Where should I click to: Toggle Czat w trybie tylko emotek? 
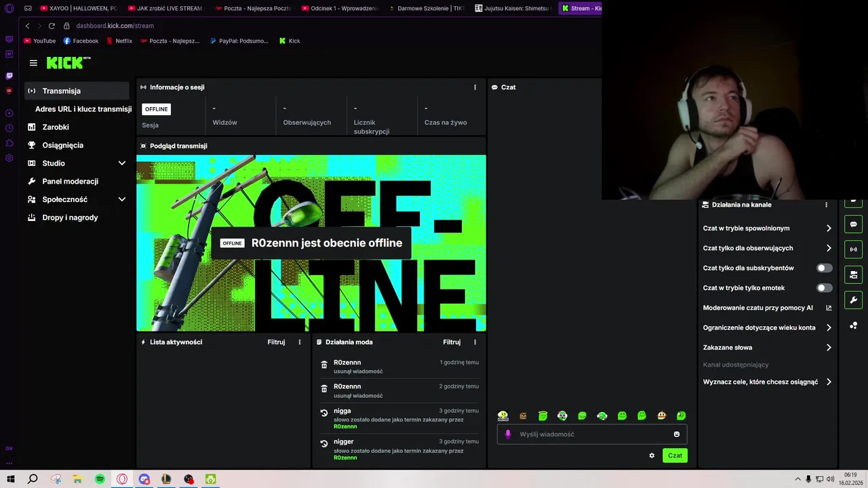(824, 288)
